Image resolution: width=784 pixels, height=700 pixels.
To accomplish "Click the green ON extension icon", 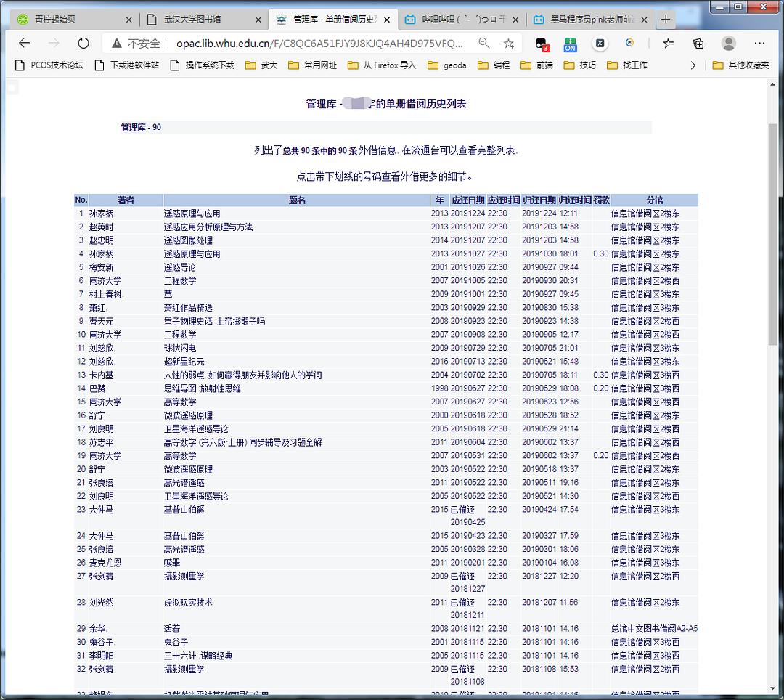I will [x=571, y=44].
